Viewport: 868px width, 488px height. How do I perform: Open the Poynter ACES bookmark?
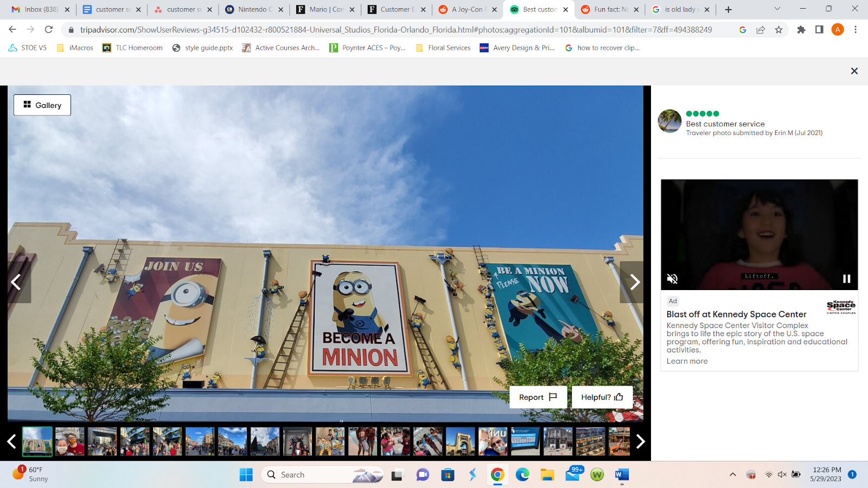[368, 48]
